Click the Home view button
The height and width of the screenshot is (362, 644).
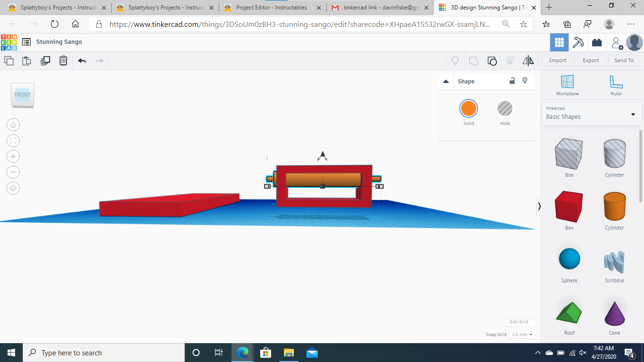(x=13, y=125)
